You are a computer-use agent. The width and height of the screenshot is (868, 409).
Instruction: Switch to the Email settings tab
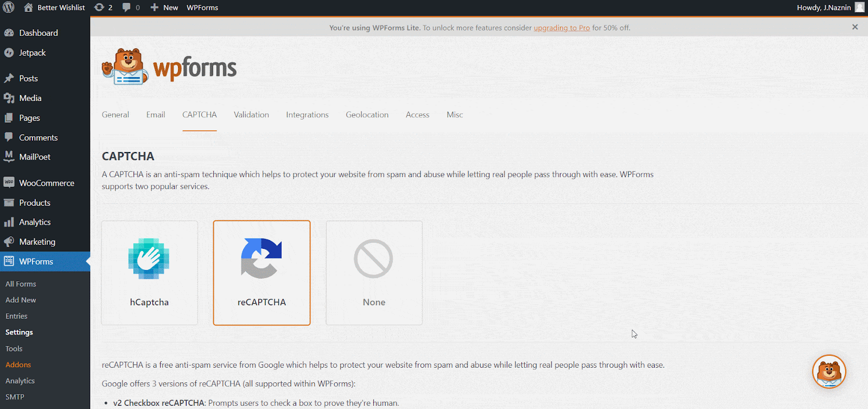click(156, 115)
